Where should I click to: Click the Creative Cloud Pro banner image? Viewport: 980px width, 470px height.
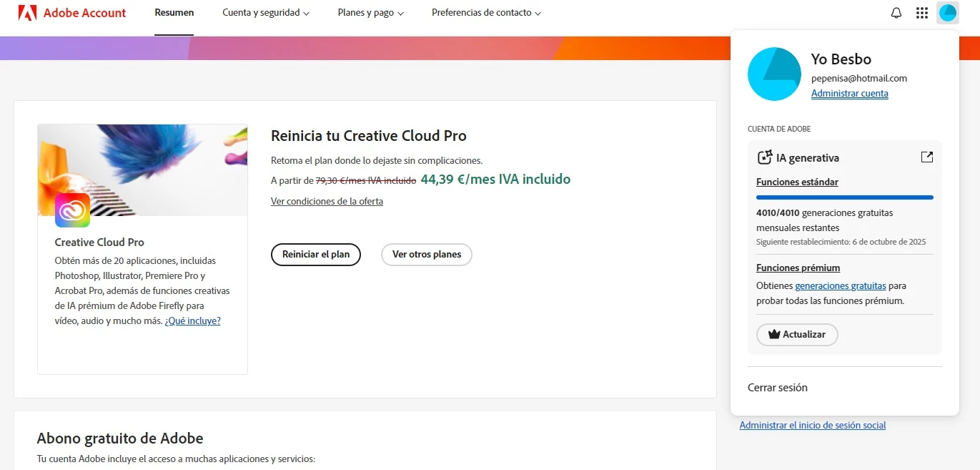142,170
